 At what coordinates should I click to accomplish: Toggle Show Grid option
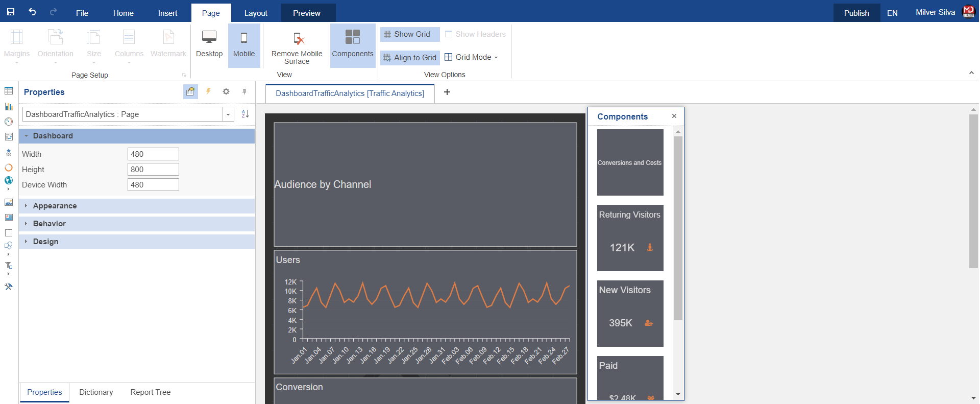pyautogui.click(x=410, y=34)
